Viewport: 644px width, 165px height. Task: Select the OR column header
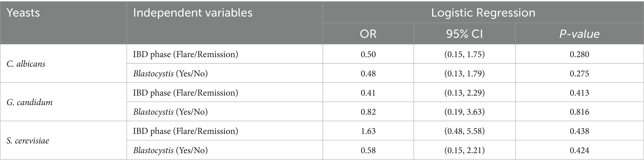click(x=368, y=34)
